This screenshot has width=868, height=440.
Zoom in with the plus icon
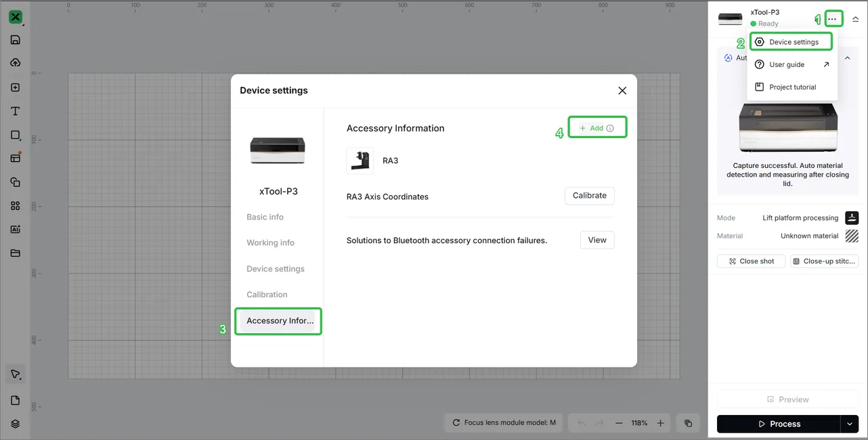[661, 423]
